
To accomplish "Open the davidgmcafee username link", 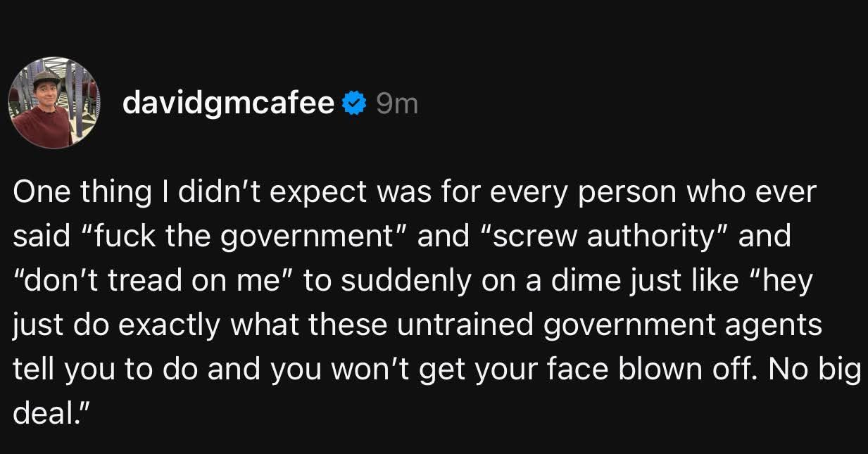I will (x=228, y=104).
